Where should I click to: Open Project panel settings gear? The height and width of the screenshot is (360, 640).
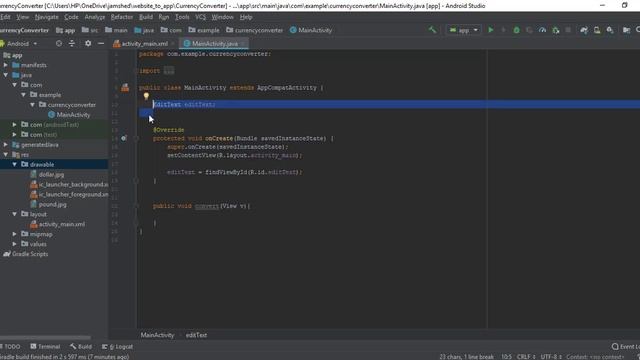(x=88, y=43)
